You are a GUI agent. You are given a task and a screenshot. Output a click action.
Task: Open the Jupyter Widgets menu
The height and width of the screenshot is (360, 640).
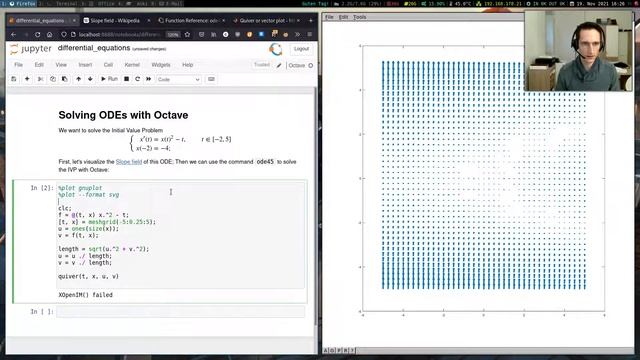pos(161,65)
